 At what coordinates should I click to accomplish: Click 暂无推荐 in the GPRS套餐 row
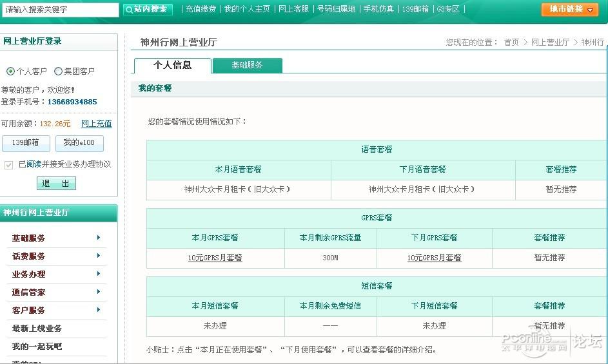coord(549,258)
